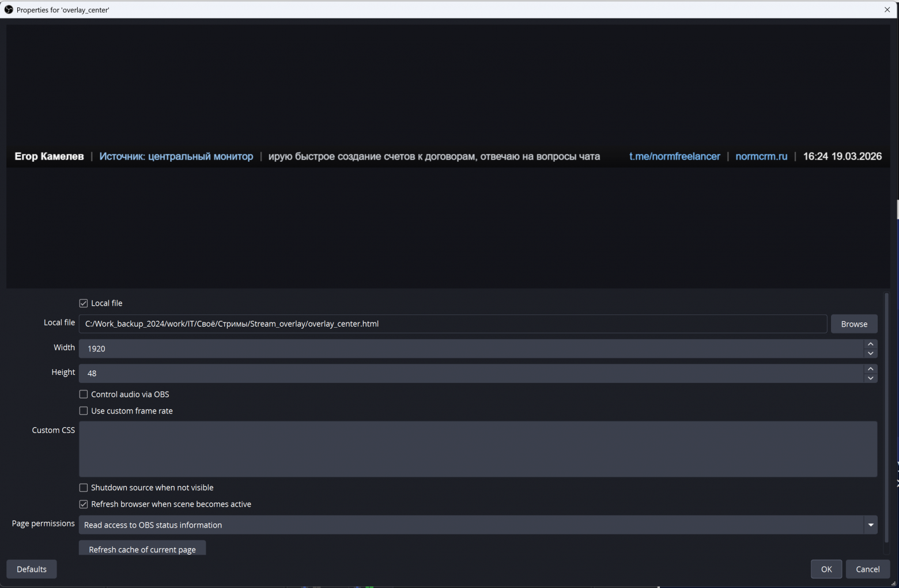The width and height of the screenshot is (899, 588).
Task: Cancel the properties dialog
Action: [867, 570]
